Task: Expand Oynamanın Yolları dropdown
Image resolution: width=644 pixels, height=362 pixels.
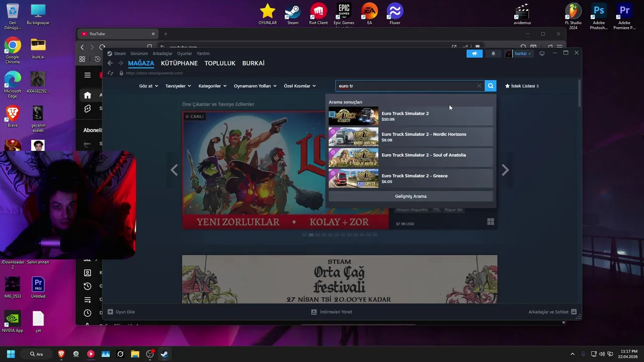Action: pos(255,86)
